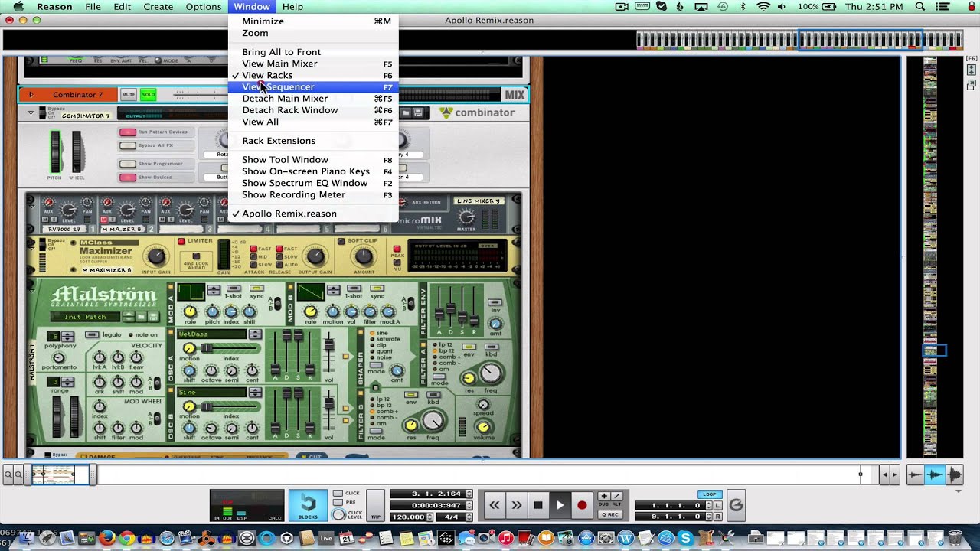Click the Combinator pitch wheel
Viewport: 980px width, 551px height.
[x=54, y=152]
